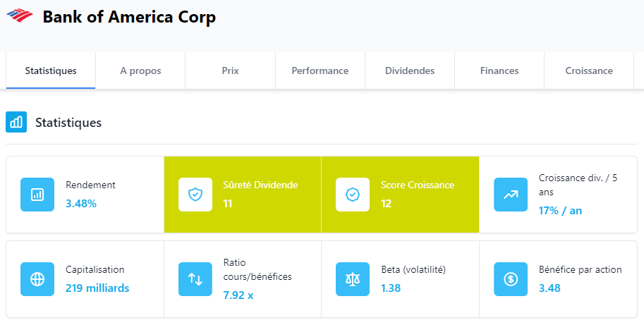Click the Beta (volatilité) label
Viewport: 644px width, 325px height.
(413, 269)
